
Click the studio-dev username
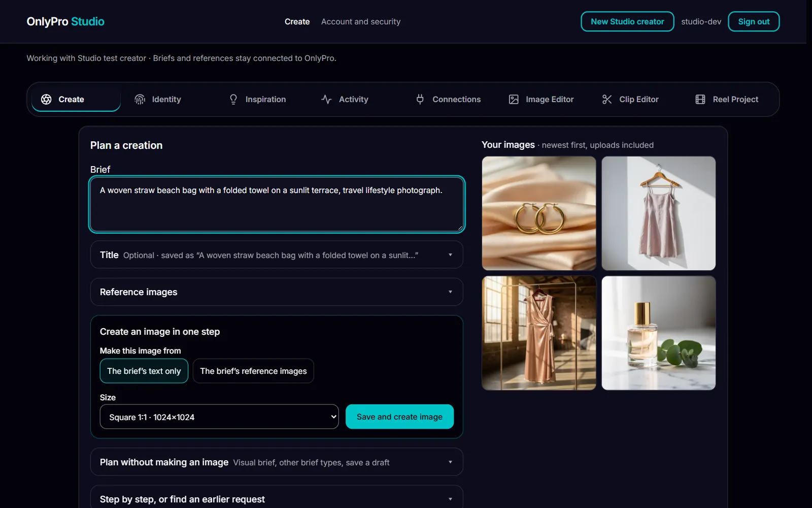click(701, 22)
